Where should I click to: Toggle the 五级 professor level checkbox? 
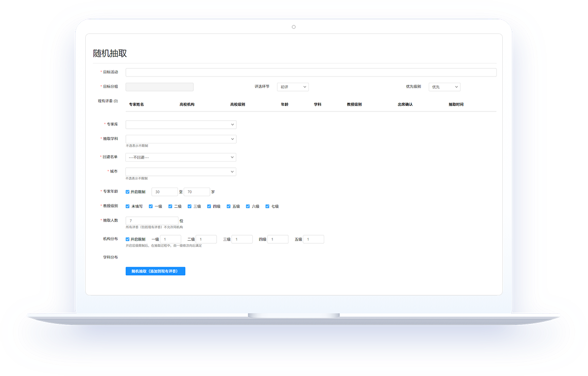229,207
